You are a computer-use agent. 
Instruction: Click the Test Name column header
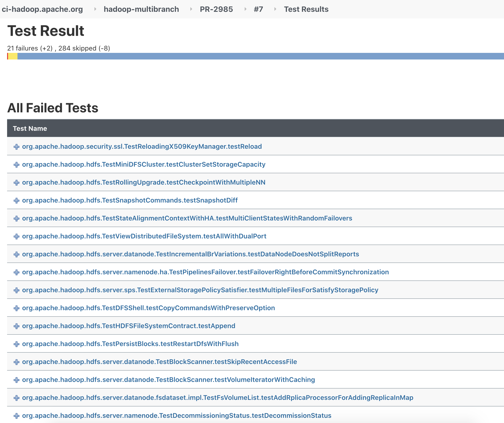[x=30, y=128]
